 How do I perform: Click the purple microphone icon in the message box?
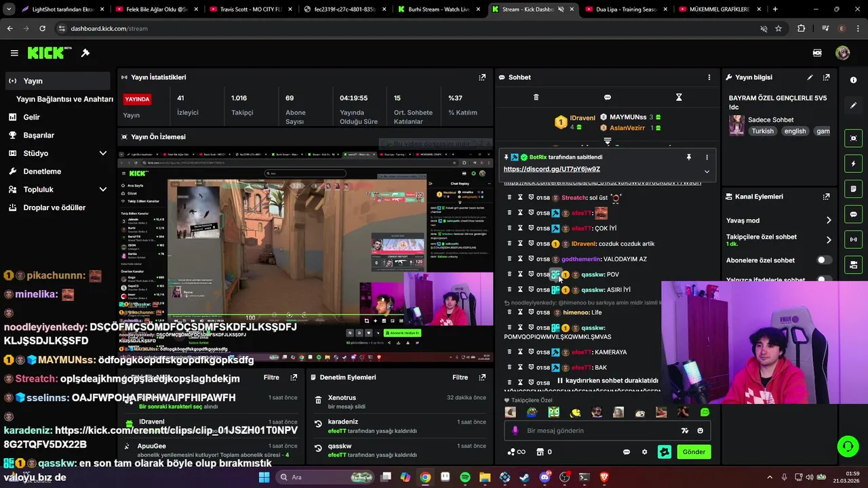(x=515, y=430)
